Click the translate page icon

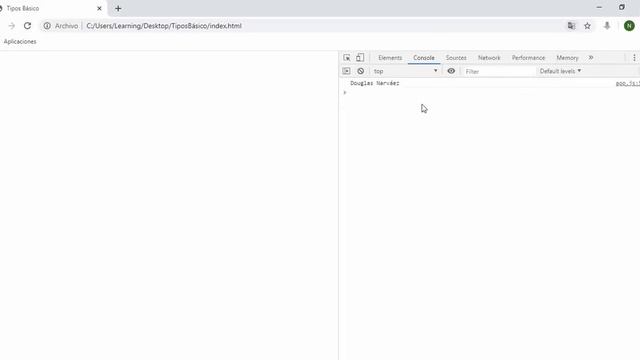[x=571, y=26]
